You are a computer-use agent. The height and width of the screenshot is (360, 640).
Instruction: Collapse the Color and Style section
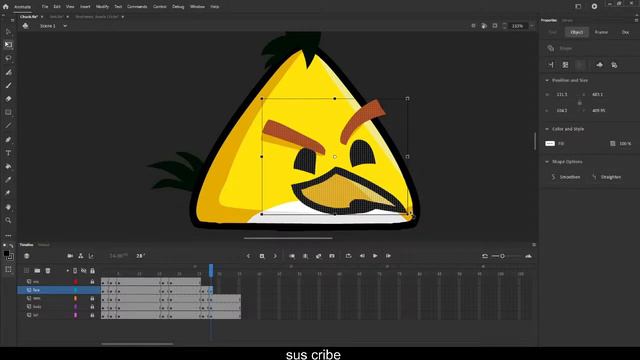547,129
